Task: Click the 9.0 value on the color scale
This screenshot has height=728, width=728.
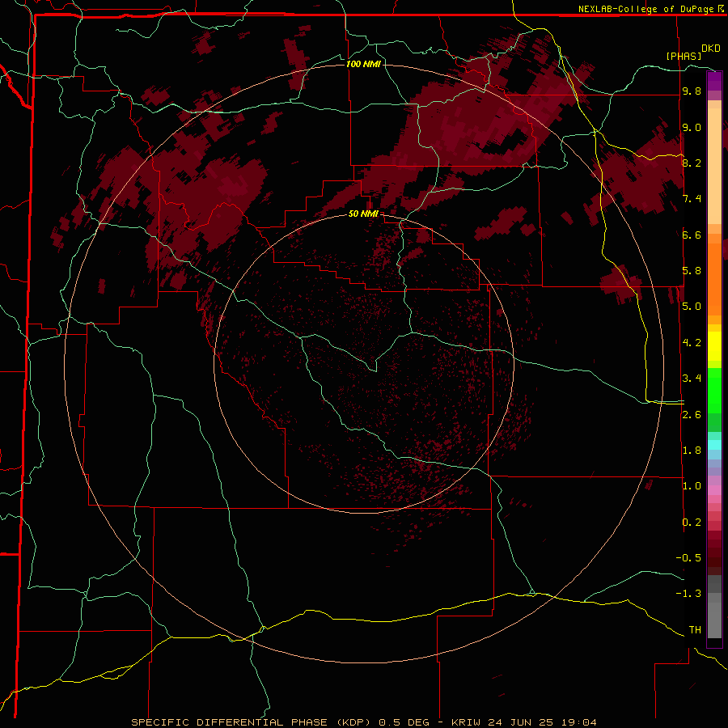Action: click(x=692, y=127)
